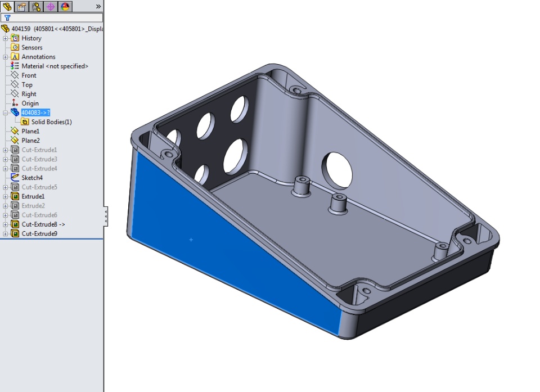
Task: Select the suppressed Cut-Extrude4 label
Action: tap(39, 169)
